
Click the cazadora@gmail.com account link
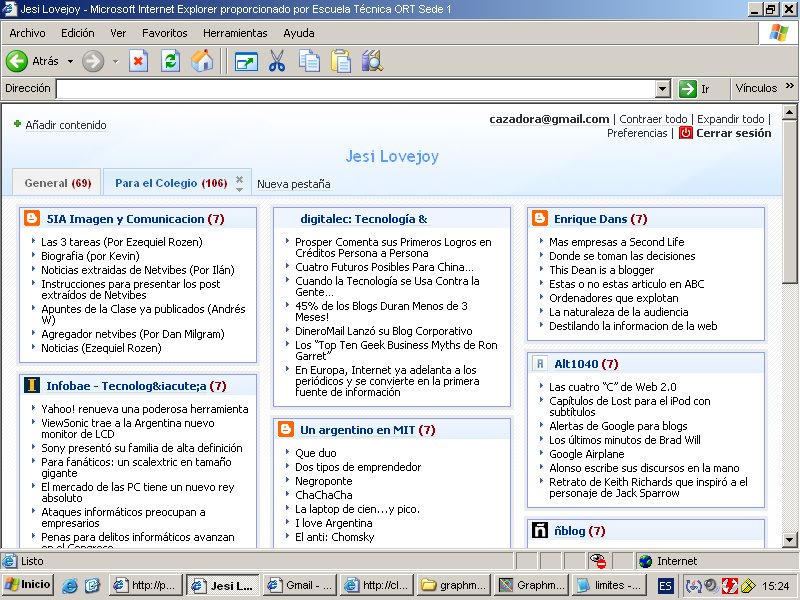(549, 119)
